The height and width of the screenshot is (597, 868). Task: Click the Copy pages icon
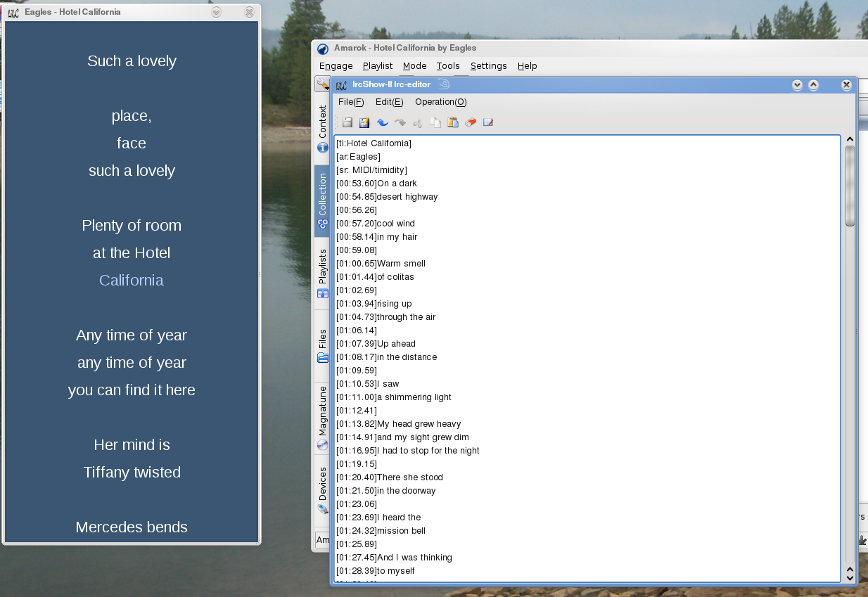[435, 122]
